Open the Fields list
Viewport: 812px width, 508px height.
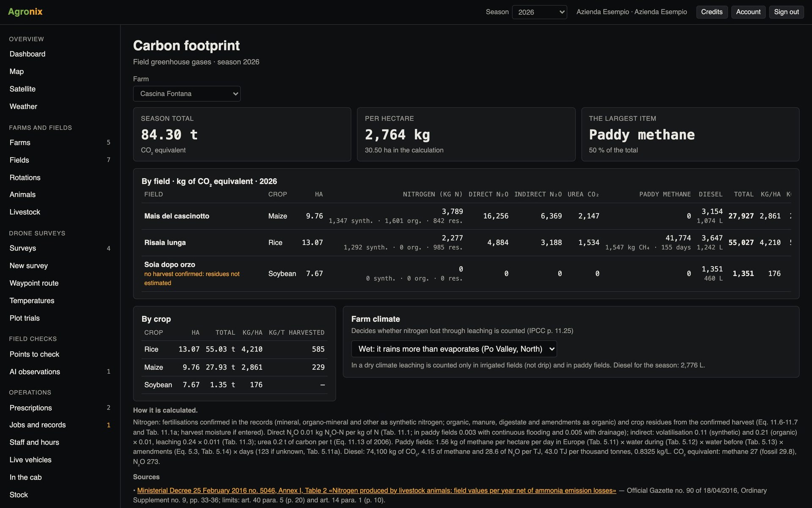[x=60, y=160]
